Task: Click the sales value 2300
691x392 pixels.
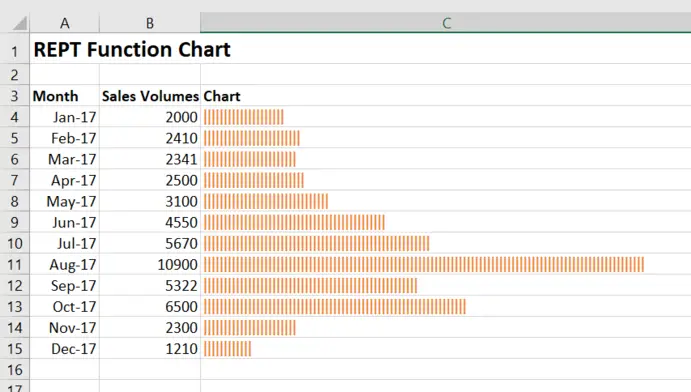Action: (150, 327)
